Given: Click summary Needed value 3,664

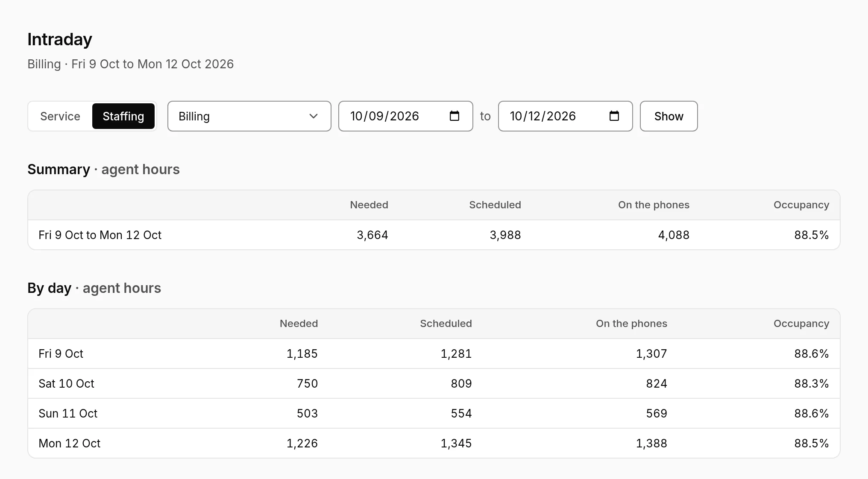Looking at the screenshot, I should [372, 235].
